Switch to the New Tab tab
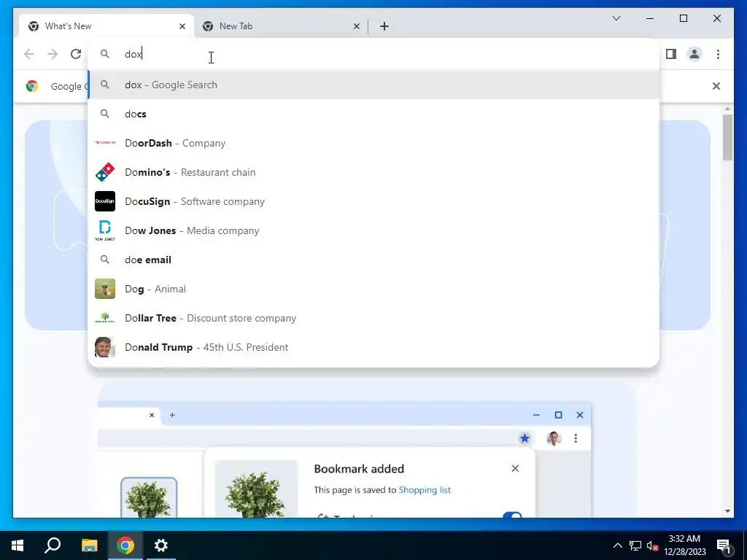 [x=281, y=26]
